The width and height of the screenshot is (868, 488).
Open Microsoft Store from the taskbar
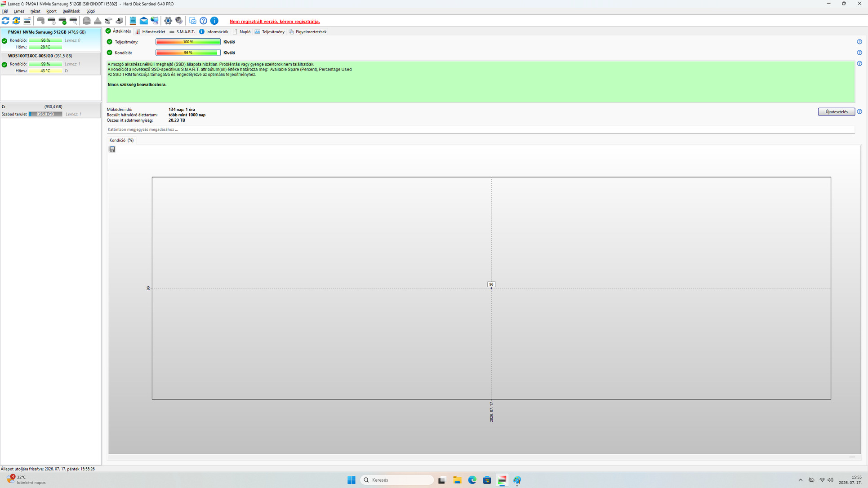coord(487,480)
